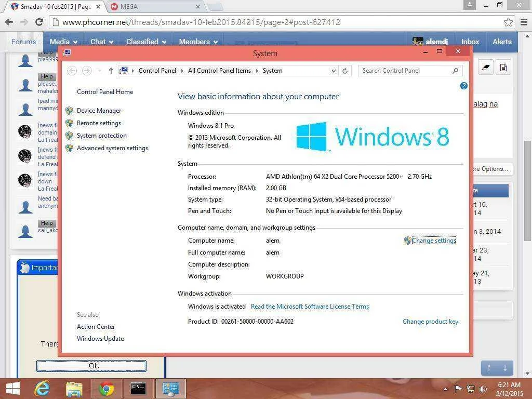This screenshot has width=532, height=399.
Task: Expand the address bar history dropdown
Action: 334,71
